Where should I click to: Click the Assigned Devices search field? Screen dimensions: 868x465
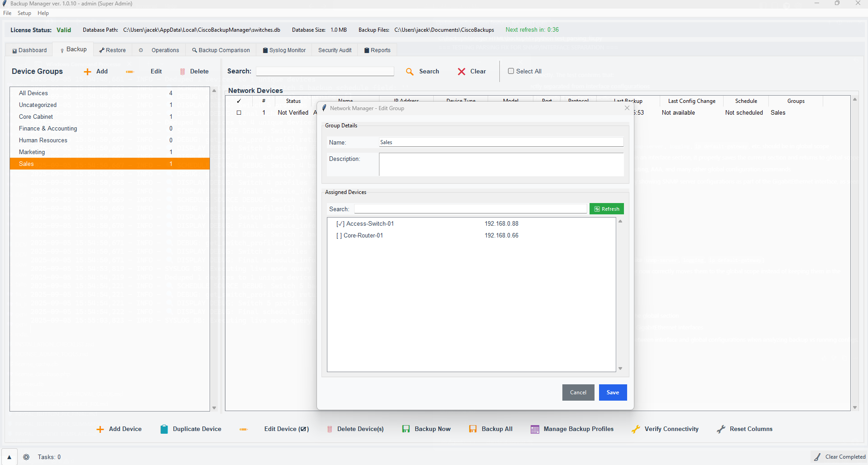point(470,209)
